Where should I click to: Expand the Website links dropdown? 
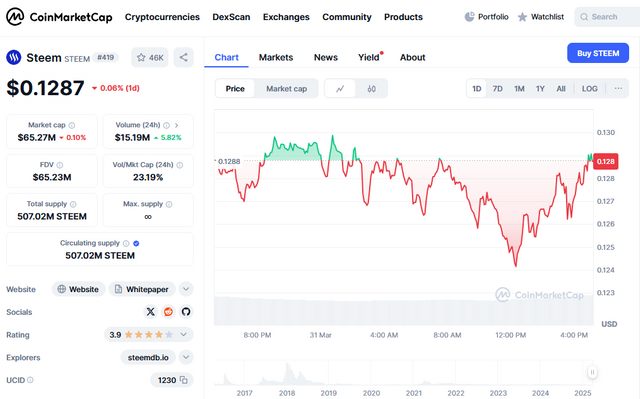pos(186,289)
